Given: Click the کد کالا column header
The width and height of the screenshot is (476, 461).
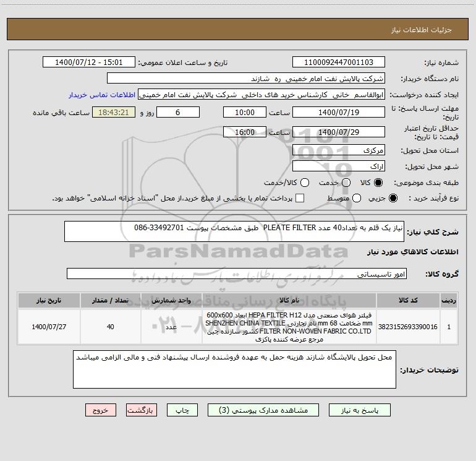Looking at the screenshot, I should pyautogui.click(x=408, y=300).
